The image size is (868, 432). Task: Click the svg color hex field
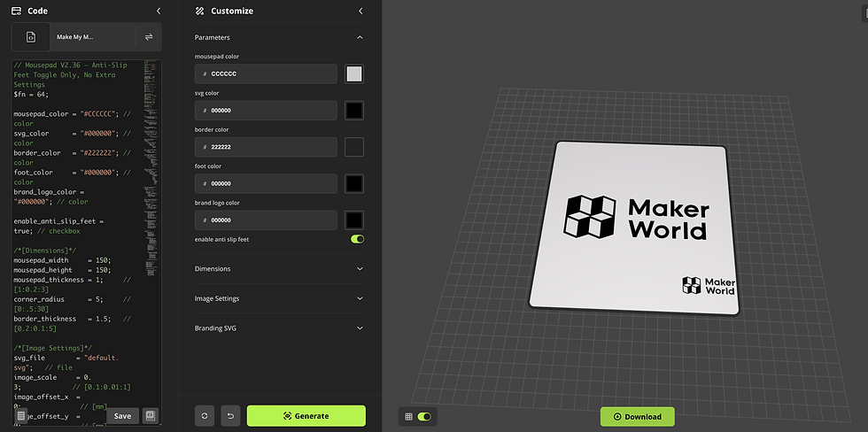click(266, 110)
